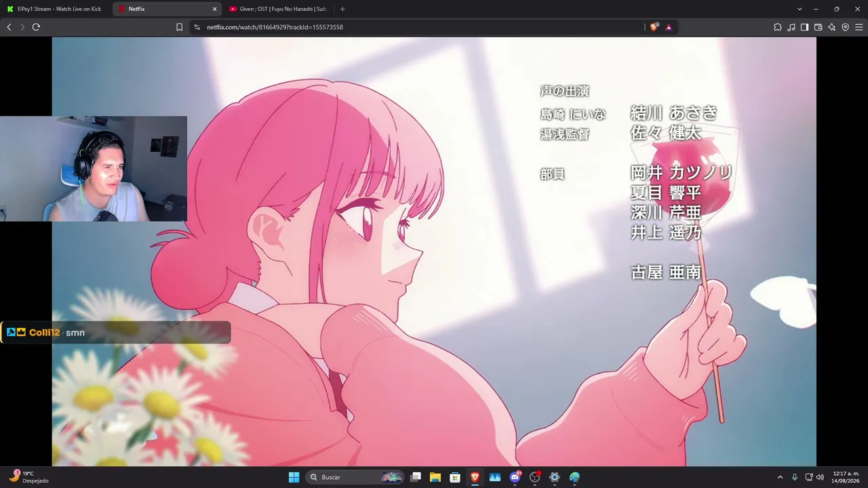Image resolution: width=868 pixels, height=488 pixels.
Task: Open the browser extensions puzzle icon
Action: [778, 27]
